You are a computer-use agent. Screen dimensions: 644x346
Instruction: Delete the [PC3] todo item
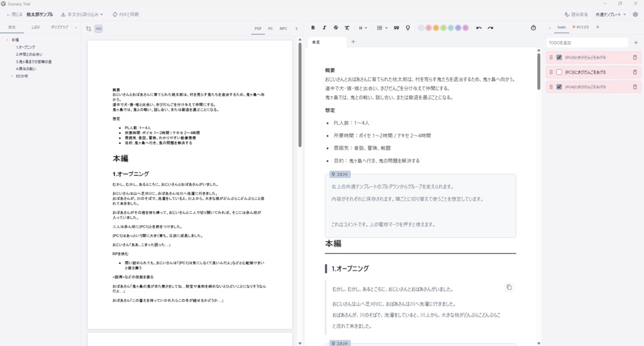pyautogui.click(x=635, y=72)
